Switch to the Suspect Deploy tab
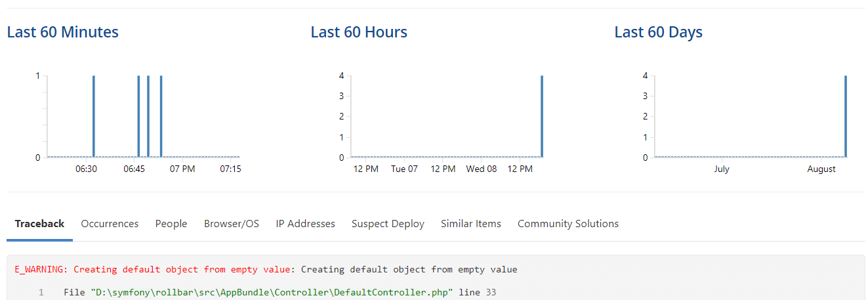The height and width of the screenshot is (300, 868). click(x=388, y=224)
